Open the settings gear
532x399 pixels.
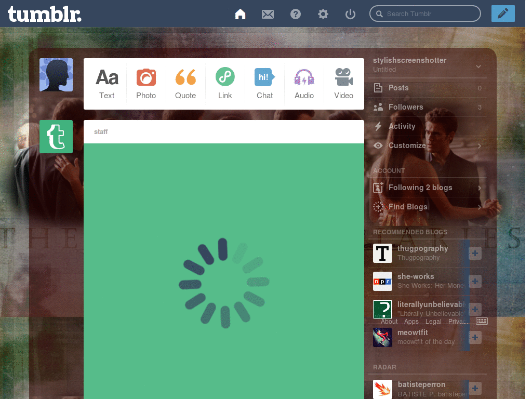(323, 14)
